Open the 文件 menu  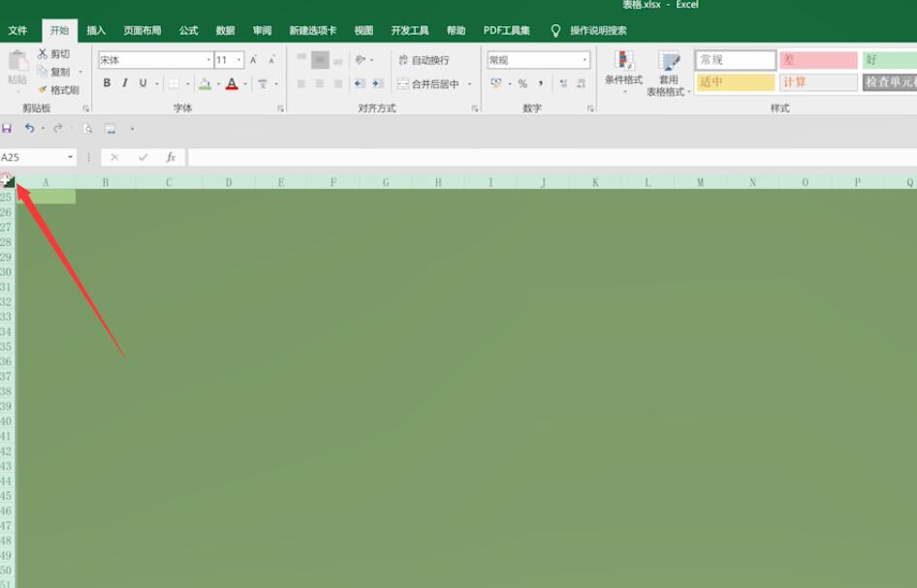(x=17, y=30)
